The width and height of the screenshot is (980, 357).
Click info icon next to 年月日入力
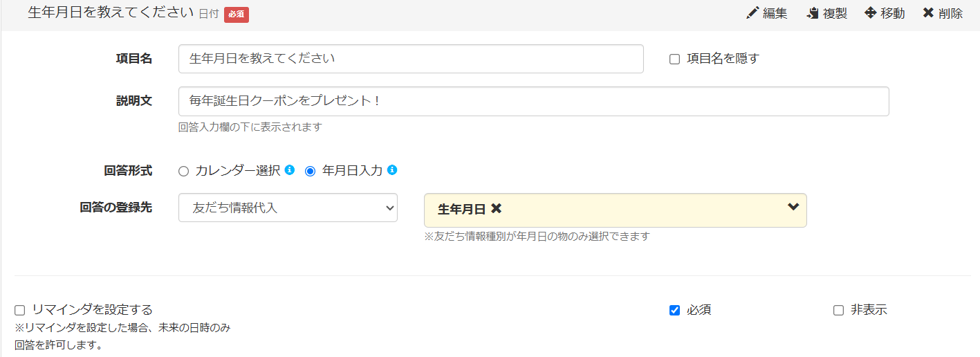coord(392,170)
